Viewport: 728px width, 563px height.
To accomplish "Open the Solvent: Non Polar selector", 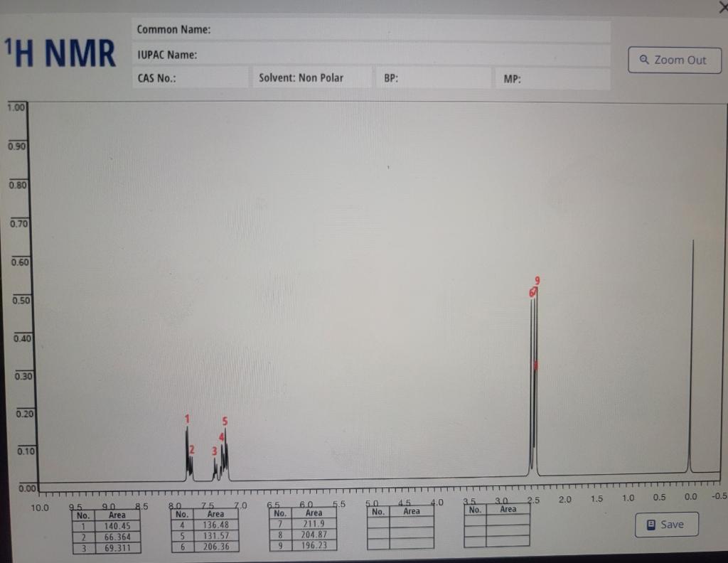I will click(313, 77).
